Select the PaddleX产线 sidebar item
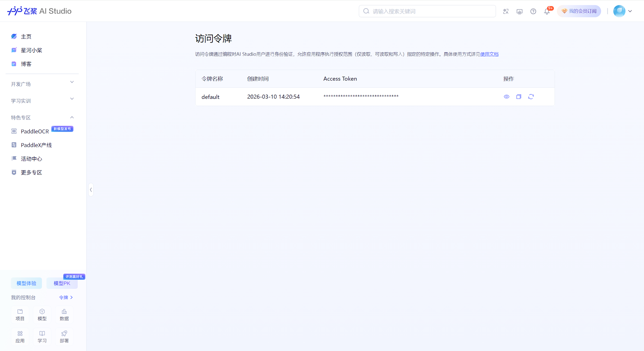This screenshot has height=351, width=644. coord(36,145)
